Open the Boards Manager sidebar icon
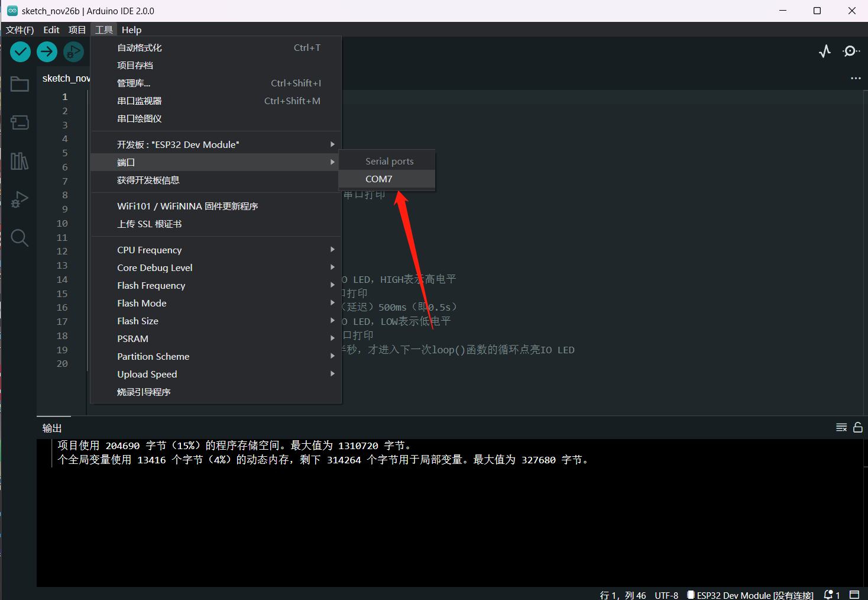 coord(20,122)
